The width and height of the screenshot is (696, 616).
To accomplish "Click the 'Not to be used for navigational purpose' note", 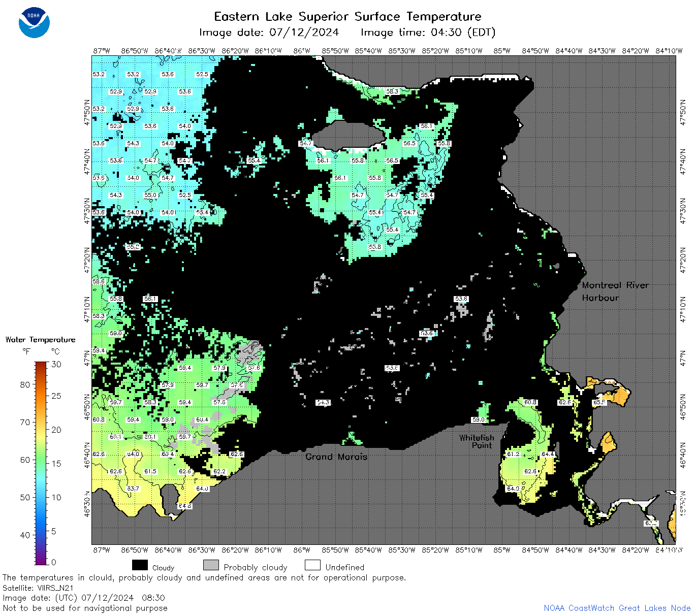I will 85,608.
